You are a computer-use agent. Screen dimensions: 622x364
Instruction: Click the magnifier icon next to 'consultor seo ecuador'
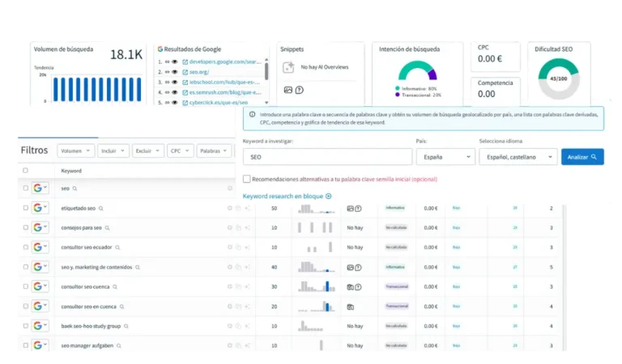click(117, 248)
